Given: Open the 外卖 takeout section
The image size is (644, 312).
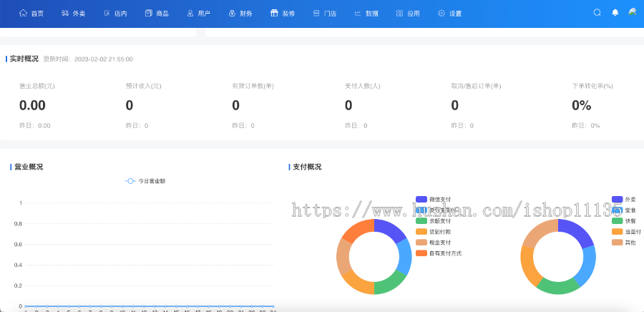Looking at the screenshot, I should (73, 13).
